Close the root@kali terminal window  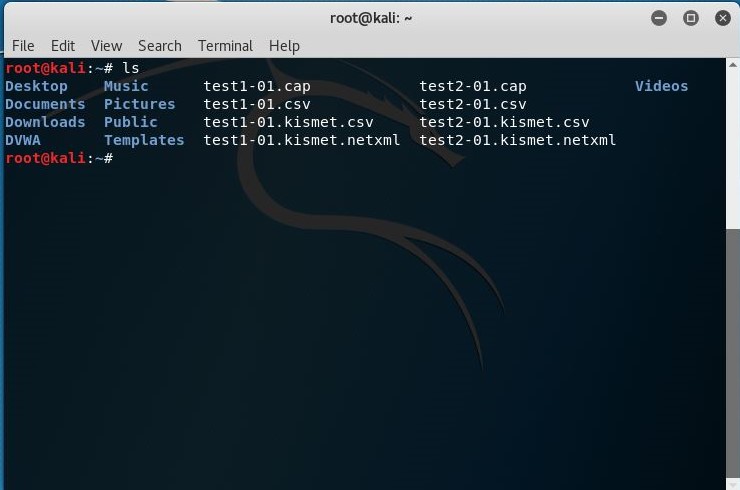point(723,18)
